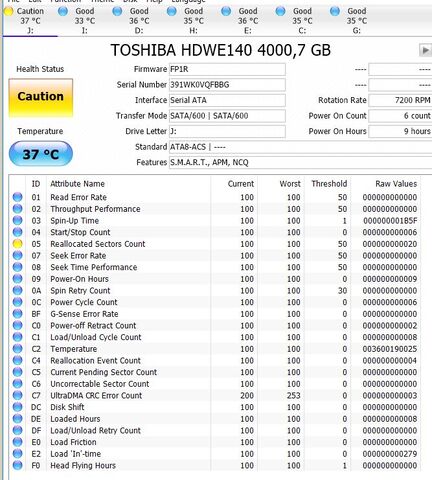
Task: Click the ID column header
Action: click(36, 184)
